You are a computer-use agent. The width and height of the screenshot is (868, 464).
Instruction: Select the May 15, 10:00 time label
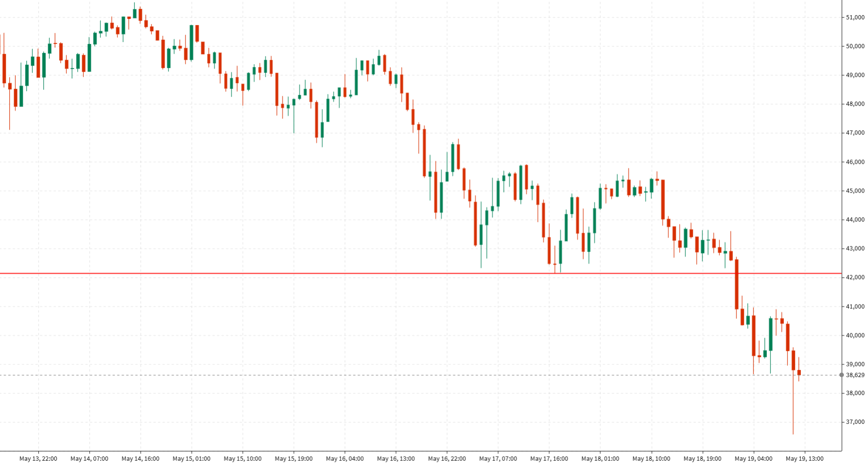click(242, 459)
